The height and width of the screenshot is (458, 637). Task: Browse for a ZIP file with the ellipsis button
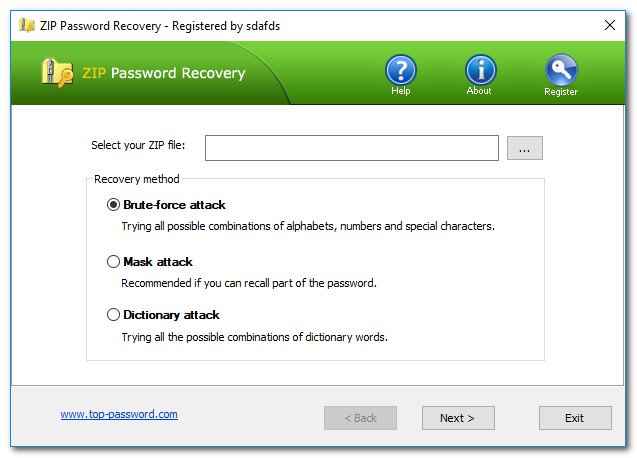pyautogui.click(x=525, y=148)
